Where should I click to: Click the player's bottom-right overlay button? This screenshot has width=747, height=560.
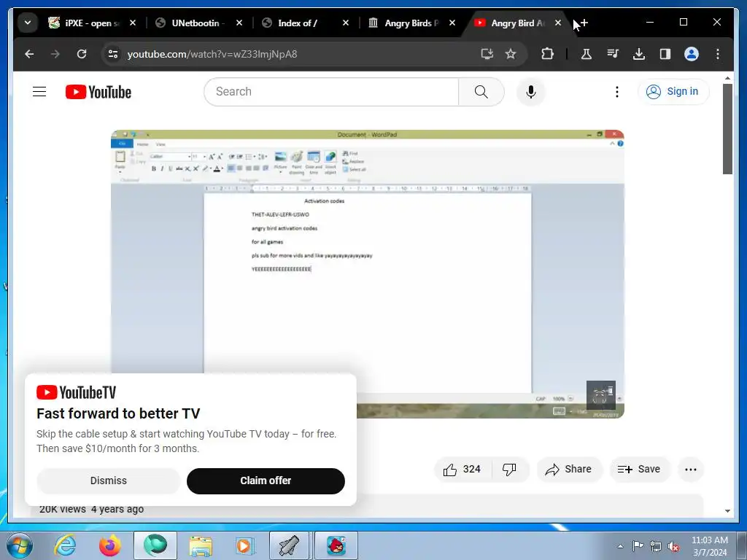(x=601, y=394)
